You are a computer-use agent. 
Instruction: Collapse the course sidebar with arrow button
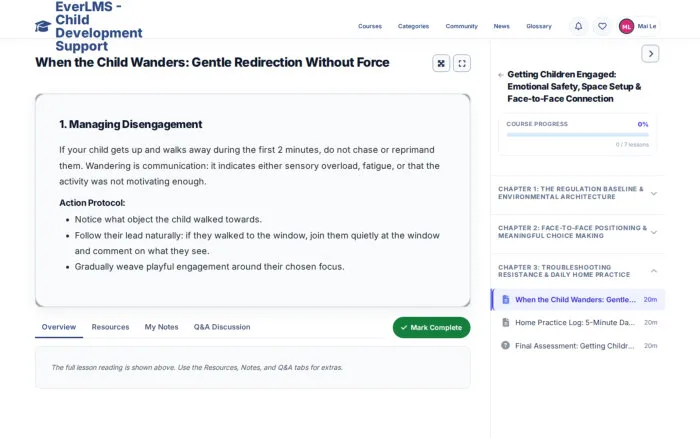tap(650, 54)
